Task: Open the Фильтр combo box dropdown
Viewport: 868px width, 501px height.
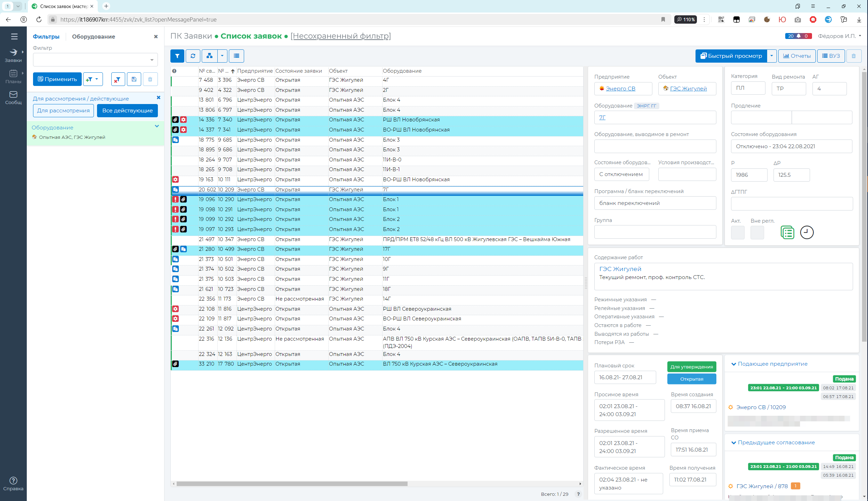Action: point(152,60)
